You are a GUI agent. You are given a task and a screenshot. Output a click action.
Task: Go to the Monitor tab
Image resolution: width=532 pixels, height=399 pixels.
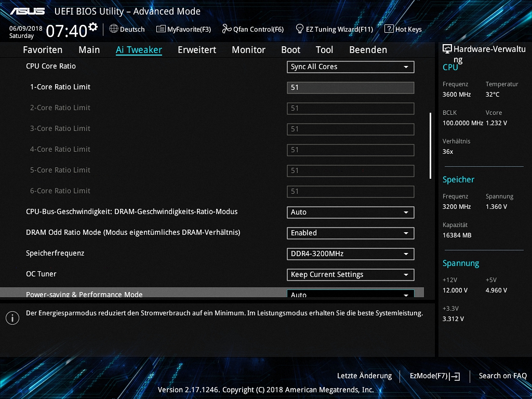coord(249,50)
